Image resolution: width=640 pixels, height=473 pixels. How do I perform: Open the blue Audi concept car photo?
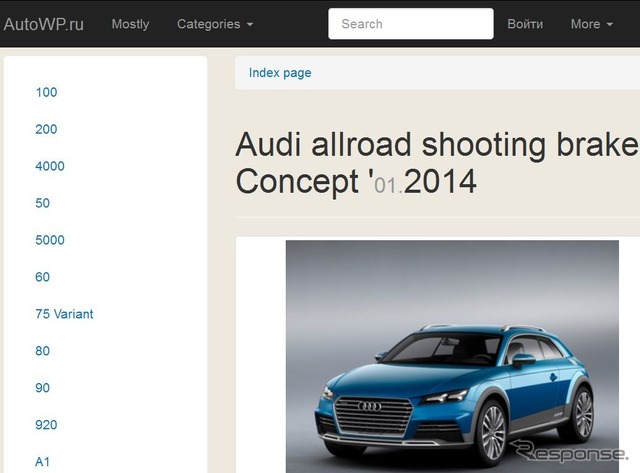[x=452, y=357]
